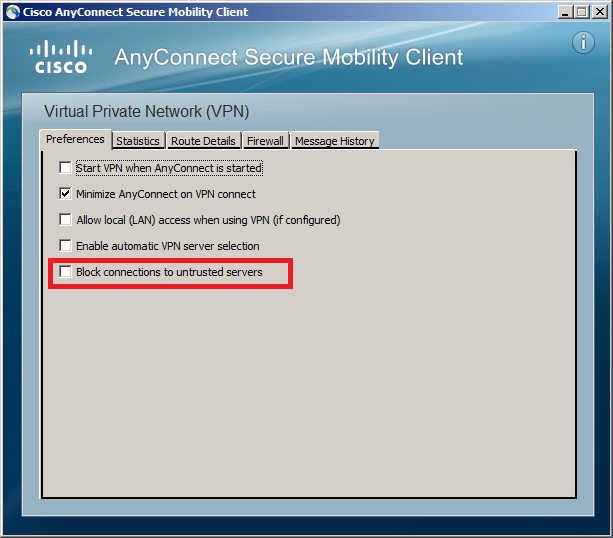Open the About info icon
This screenshot has height=538, width=613.
[583, 43]
